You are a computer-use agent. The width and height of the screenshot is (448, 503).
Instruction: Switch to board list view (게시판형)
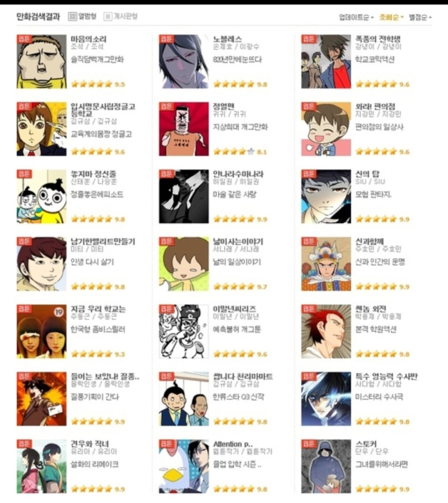tap(120, 16)
